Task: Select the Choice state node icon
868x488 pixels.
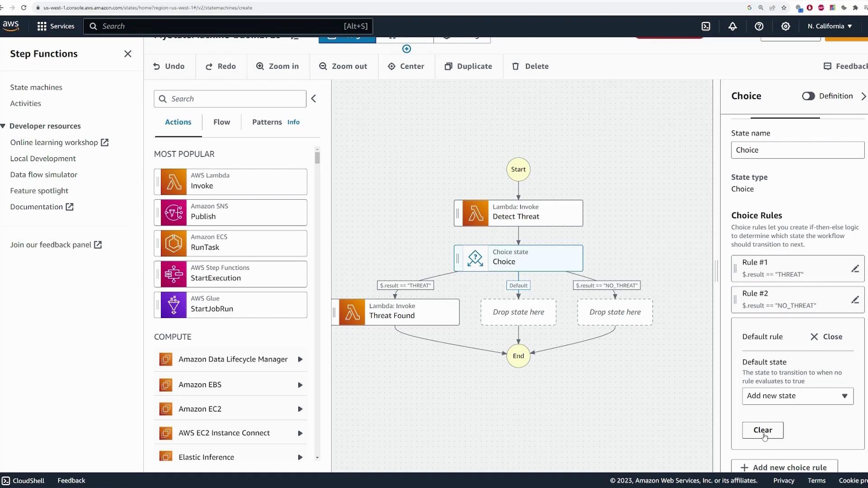Action: point(475,258)
